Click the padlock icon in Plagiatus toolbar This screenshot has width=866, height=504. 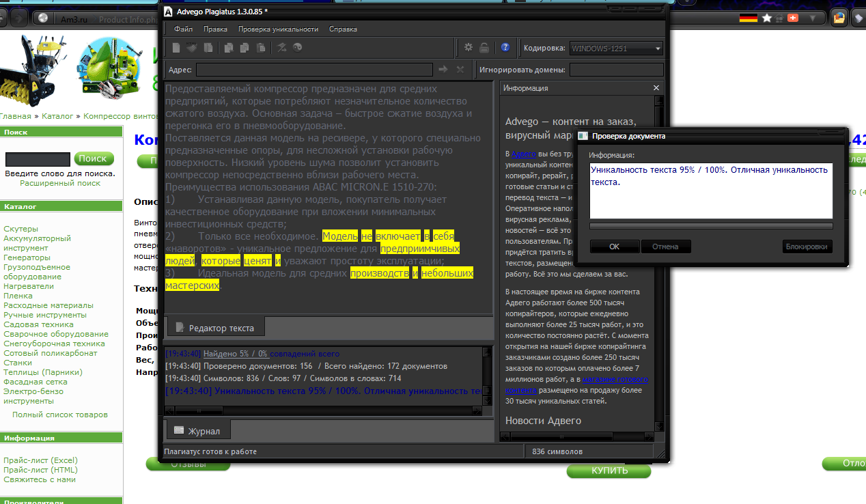click(484, 48)
